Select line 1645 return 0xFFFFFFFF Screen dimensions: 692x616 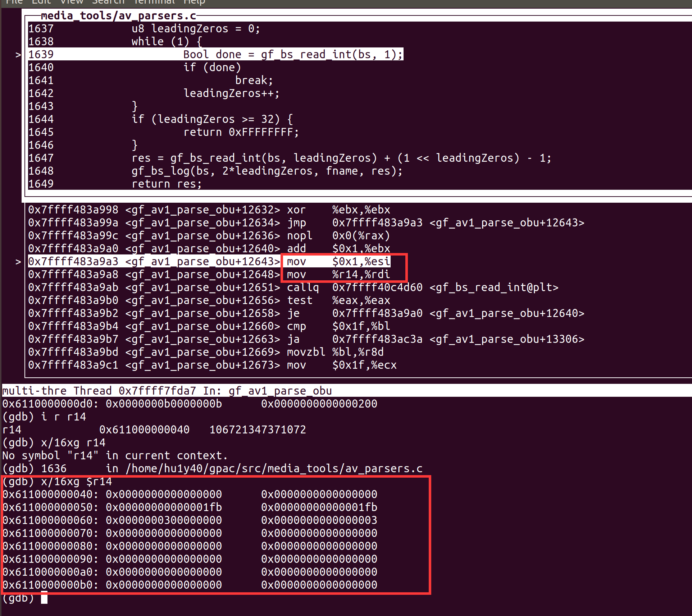pyautogui.click(x=163, y=132)
